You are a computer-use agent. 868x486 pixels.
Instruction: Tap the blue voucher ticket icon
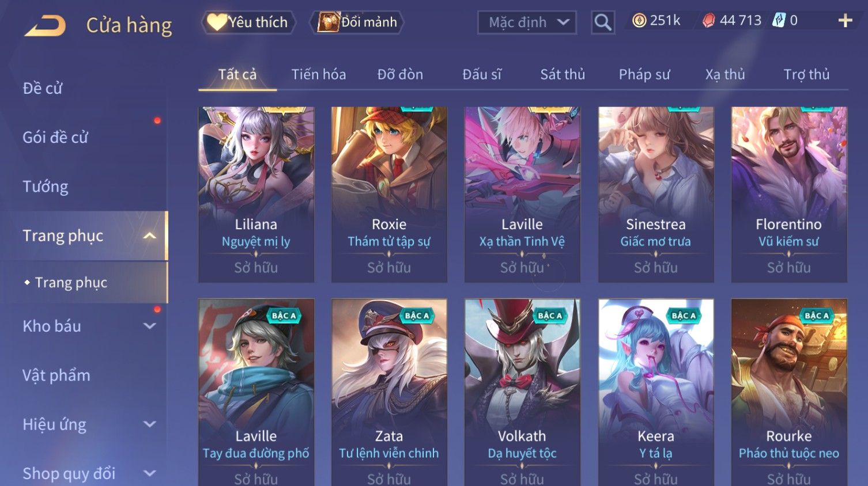click(779, 20)
